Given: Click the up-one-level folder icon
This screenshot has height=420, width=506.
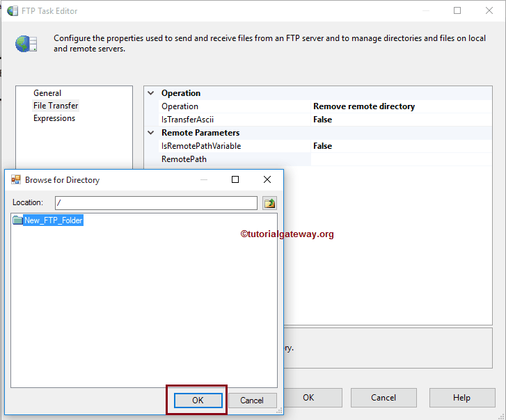Looking at the screenshot, I should [x=269, y=203].
